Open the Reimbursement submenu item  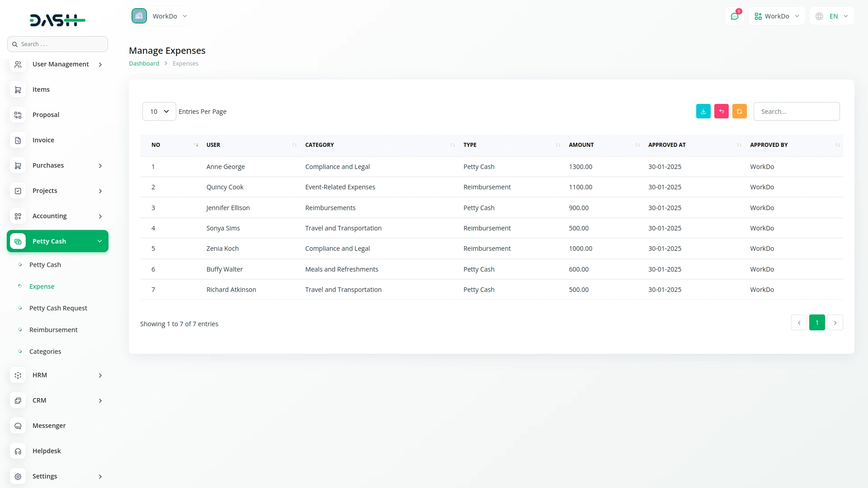pyautogui.click(x=53, y=329)
